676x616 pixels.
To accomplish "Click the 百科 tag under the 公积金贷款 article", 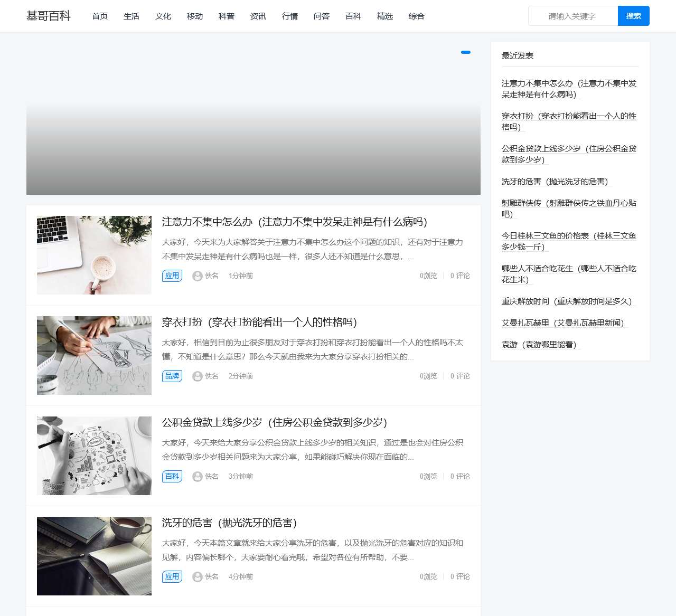I will tap(172, 476).
